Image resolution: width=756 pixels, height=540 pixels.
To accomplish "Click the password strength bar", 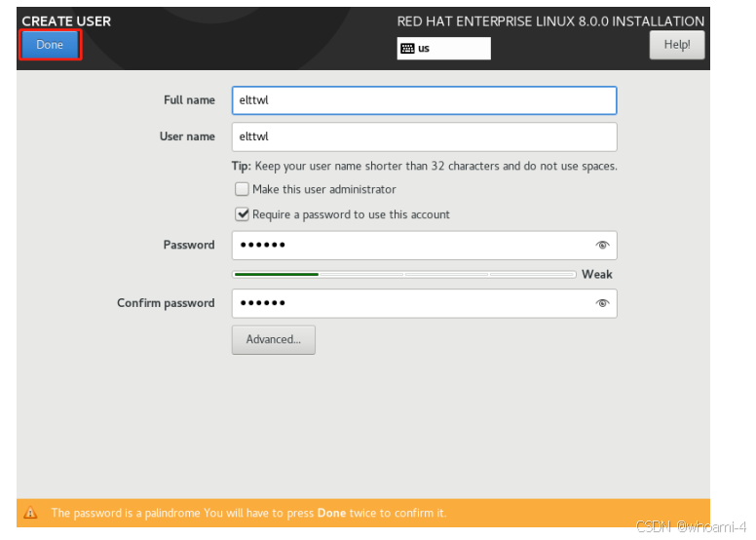I will tap(404, 274).
